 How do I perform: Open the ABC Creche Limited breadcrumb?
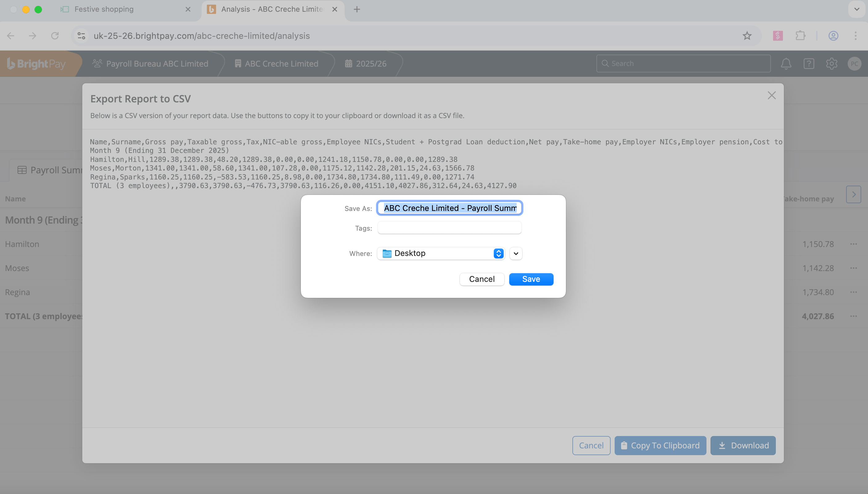pyautogui.click(x=276, y=64)
